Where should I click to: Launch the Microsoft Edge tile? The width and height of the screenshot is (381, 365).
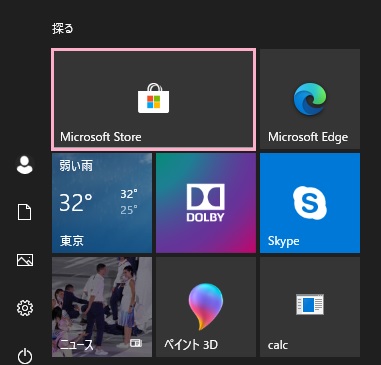click(x=310, y=99)
